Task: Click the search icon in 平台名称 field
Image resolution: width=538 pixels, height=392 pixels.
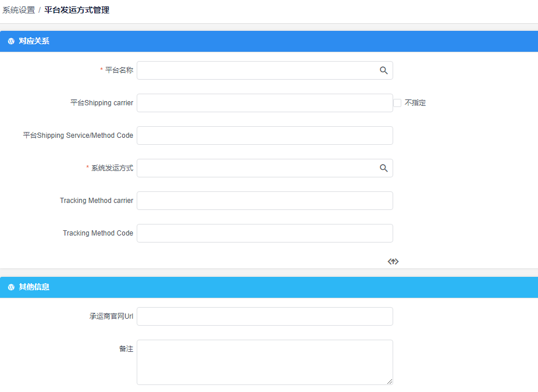Action: click(x=384, y=70)
